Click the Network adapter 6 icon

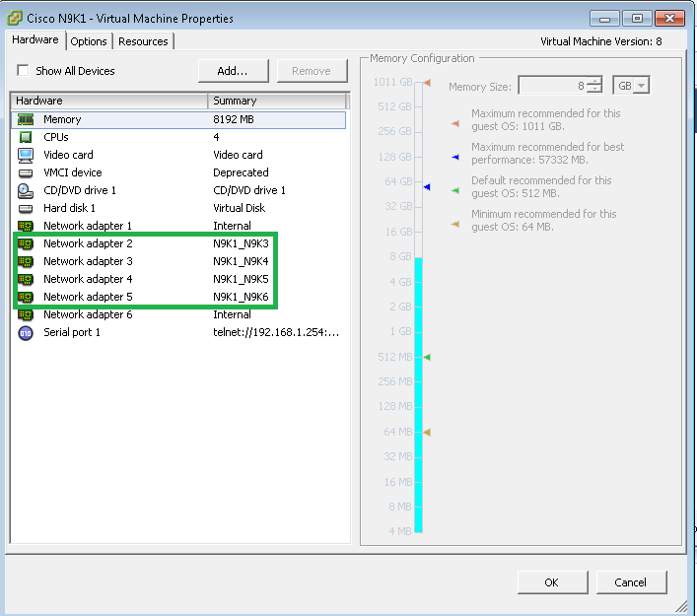coord(26,315)
